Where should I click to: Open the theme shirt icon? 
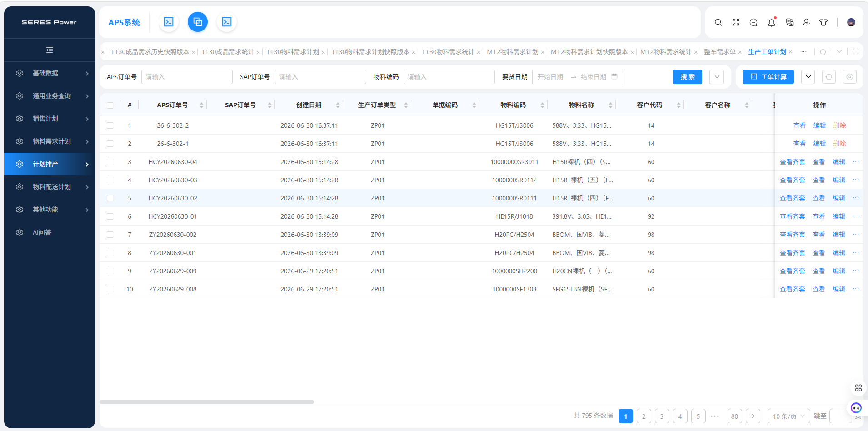click(823, 22)
